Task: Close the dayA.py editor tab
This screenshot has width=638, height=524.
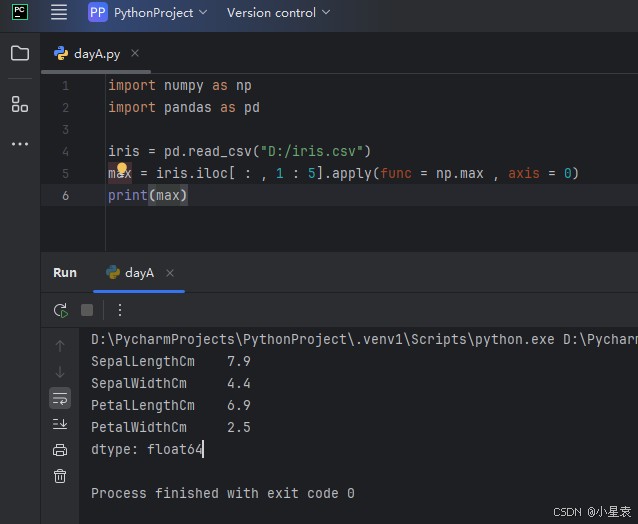Action: tap(135, 54)
